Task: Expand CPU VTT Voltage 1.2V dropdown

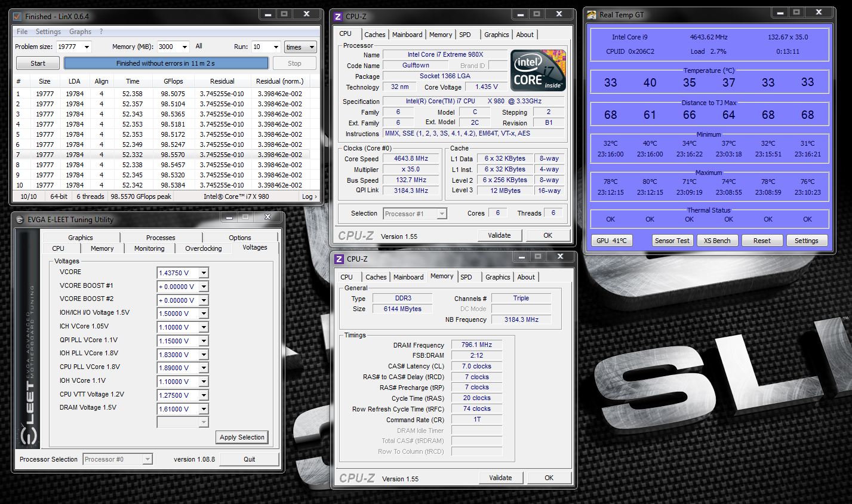Action: 204,395
